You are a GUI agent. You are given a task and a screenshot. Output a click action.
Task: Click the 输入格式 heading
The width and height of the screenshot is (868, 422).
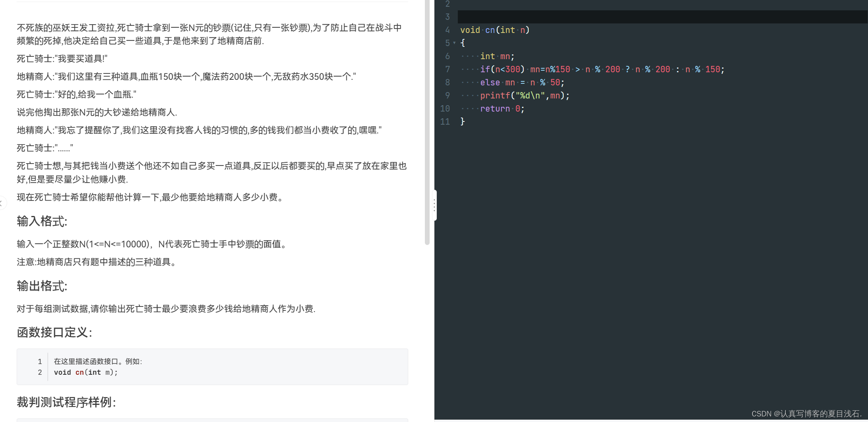(41, 221)
